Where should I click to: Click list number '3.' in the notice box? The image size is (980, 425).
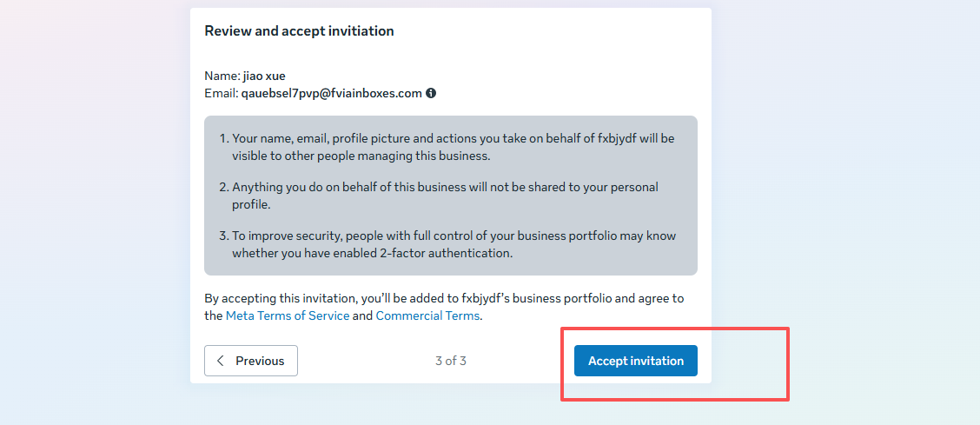(x=222, y=236)
